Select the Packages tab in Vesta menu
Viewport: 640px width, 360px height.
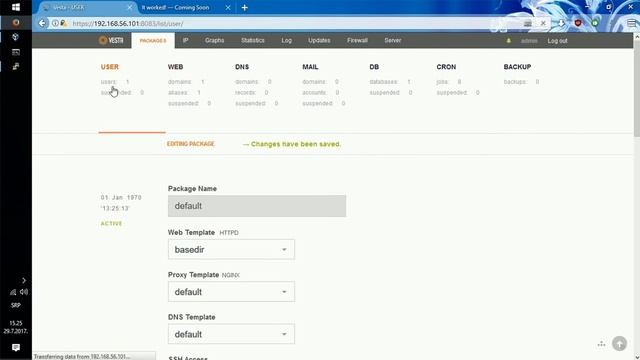tap(153, 40)
